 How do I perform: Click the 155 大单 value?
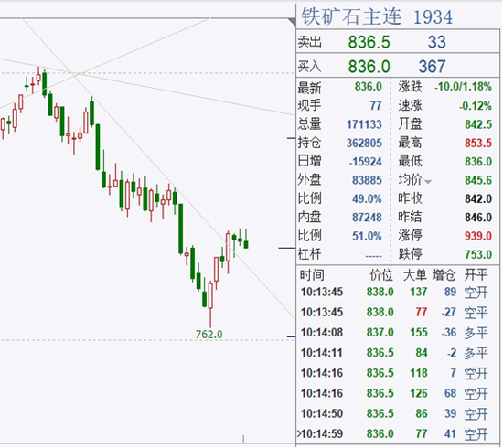tap(419, 333)
